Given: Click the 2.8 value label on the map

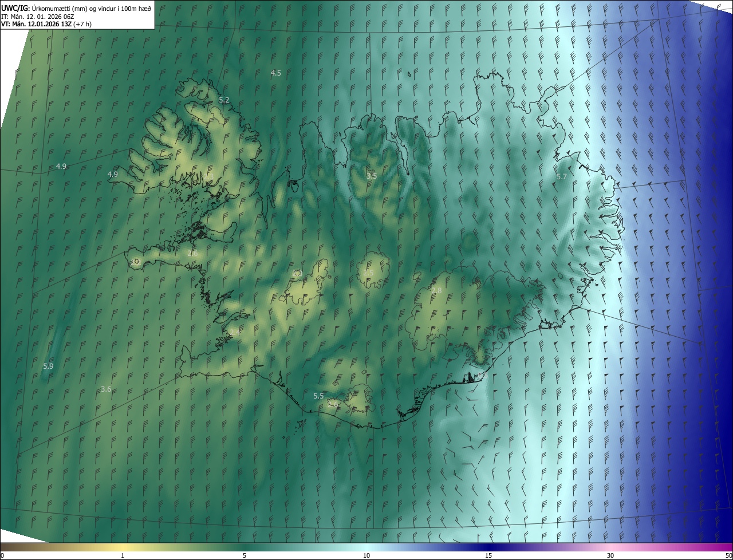Looking at the screenshot, I should pos(436,291).
